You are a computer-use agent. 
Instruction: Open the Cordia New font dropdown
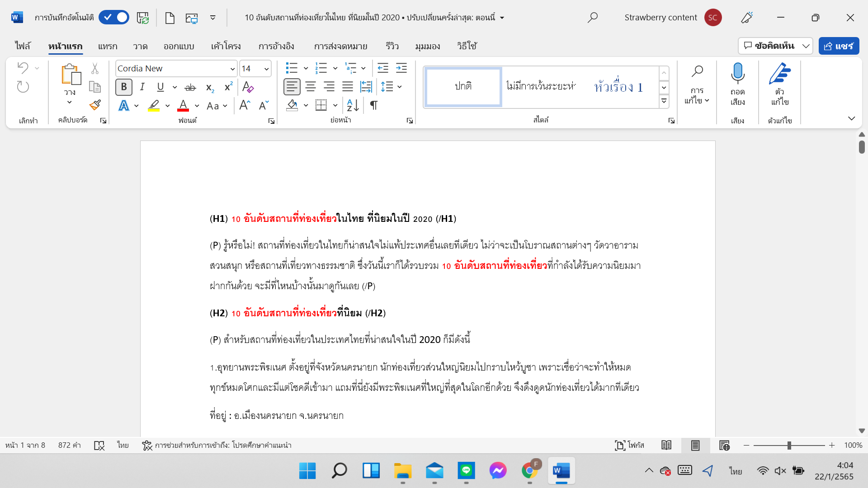[x=232, y=69]
